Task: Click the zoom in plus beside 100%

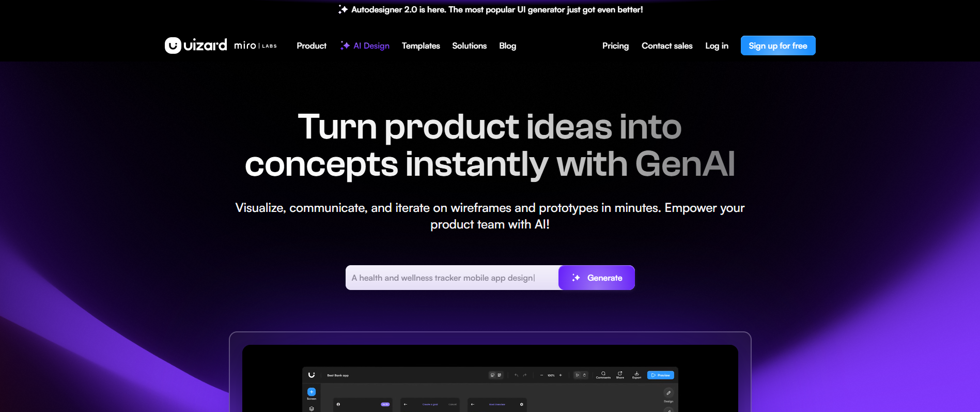Action: tap(561, 375)
